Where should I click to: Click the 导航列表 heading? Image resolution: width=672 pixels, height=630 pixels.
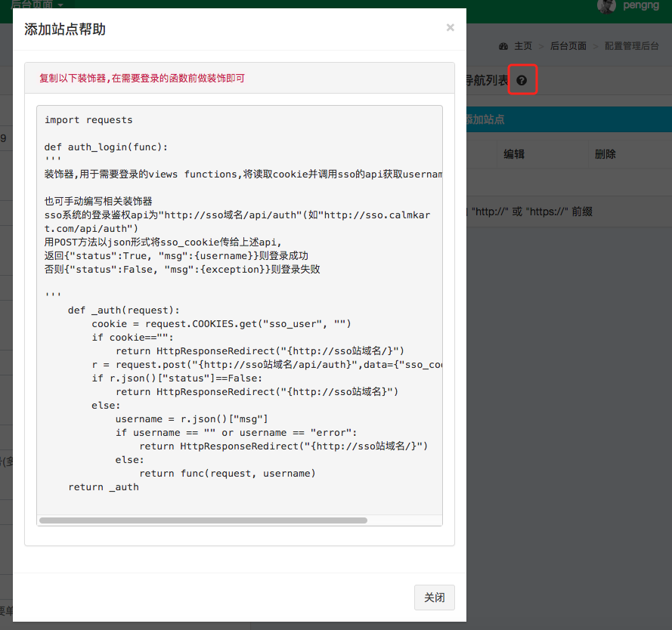[x=487, y=80]
